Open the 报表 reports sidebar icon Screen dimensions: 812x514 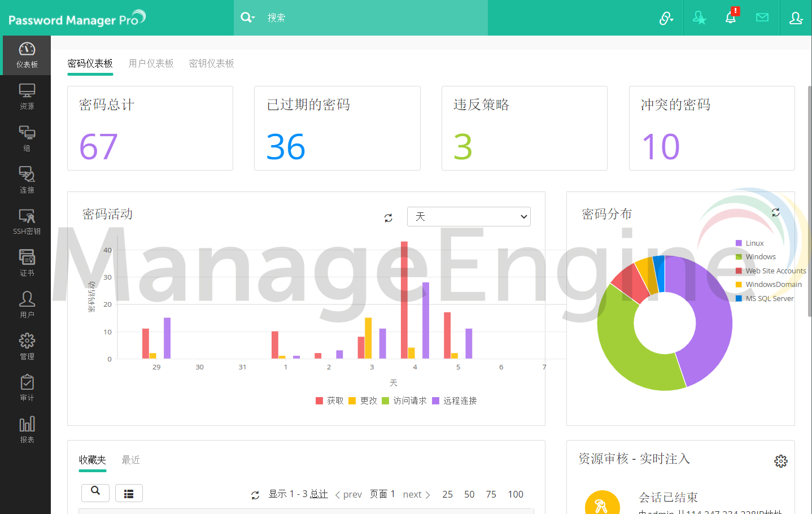(x=27, y=430)
